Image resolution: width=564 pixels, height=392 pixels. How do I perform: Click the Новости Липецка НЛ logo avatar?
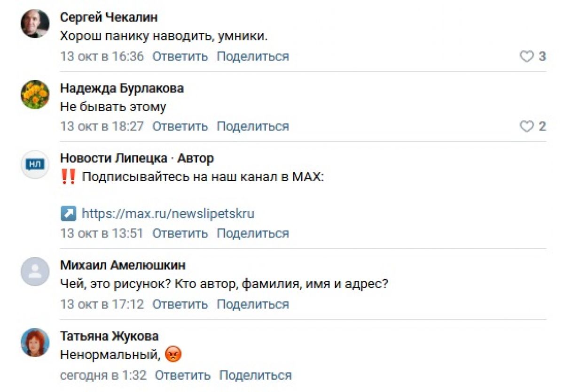35,164
